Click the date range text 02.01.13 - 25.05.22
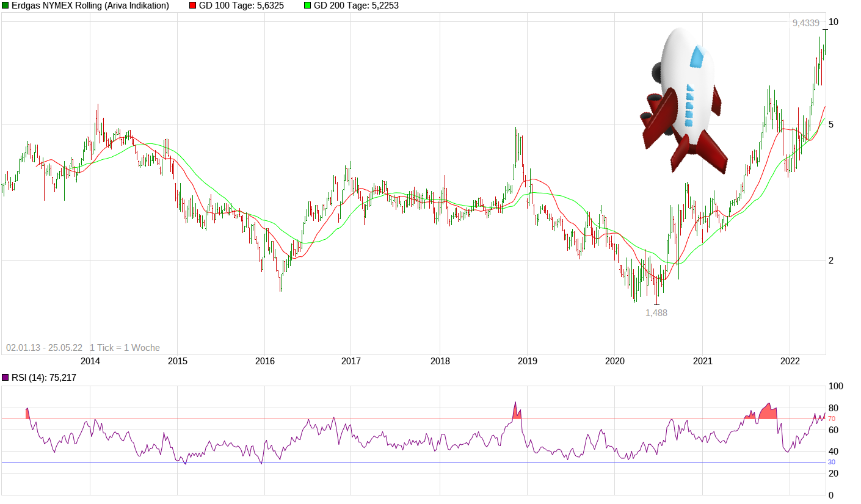861x504 pixels. [44, 348]
